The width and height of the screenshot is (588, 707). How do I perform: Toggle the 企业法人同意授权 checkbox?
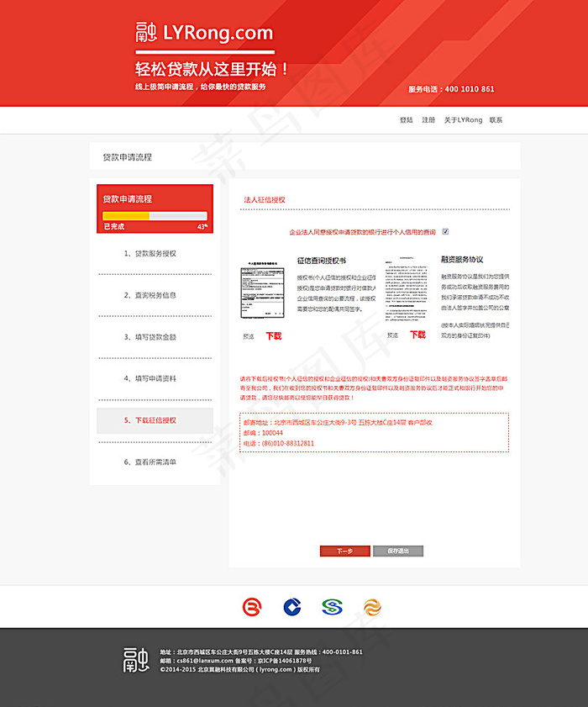click(x=445, y=231)
